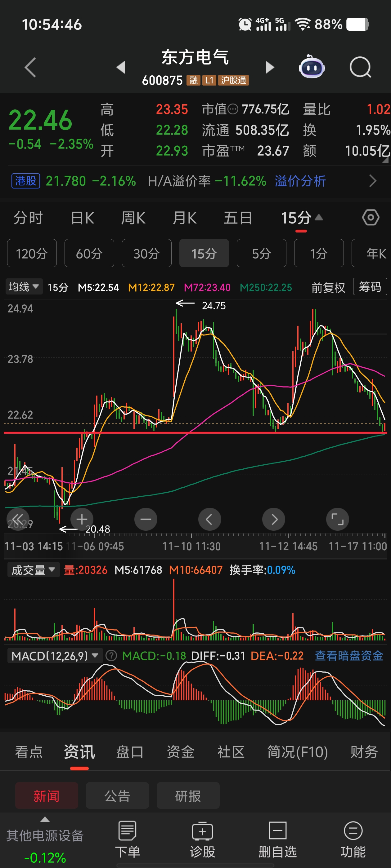
Task: Tap 其他电源设备 sector label
Action: coord(45,835)
